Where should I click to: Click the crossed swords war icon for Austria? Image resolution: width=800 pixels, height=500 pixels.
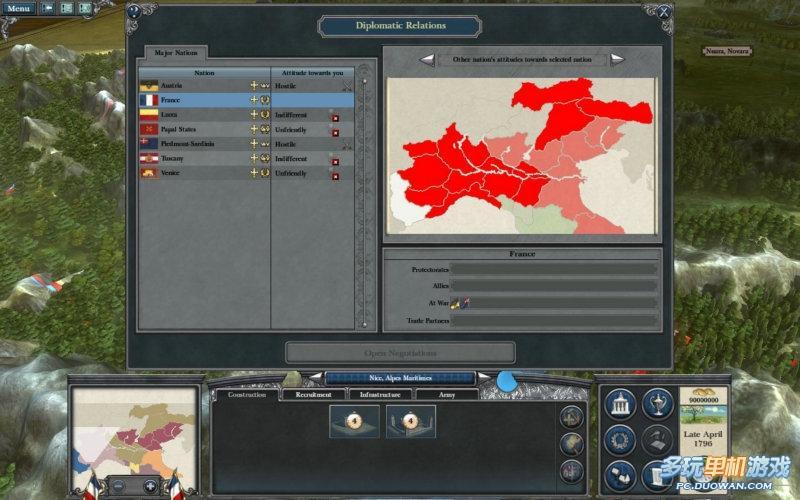tap(347, 86)
